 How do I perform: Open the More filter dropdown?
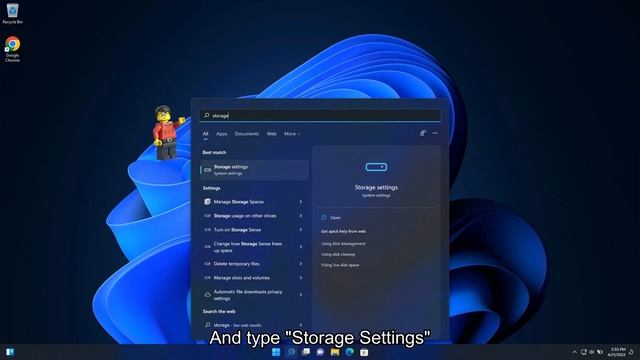[x=292, y=134]
